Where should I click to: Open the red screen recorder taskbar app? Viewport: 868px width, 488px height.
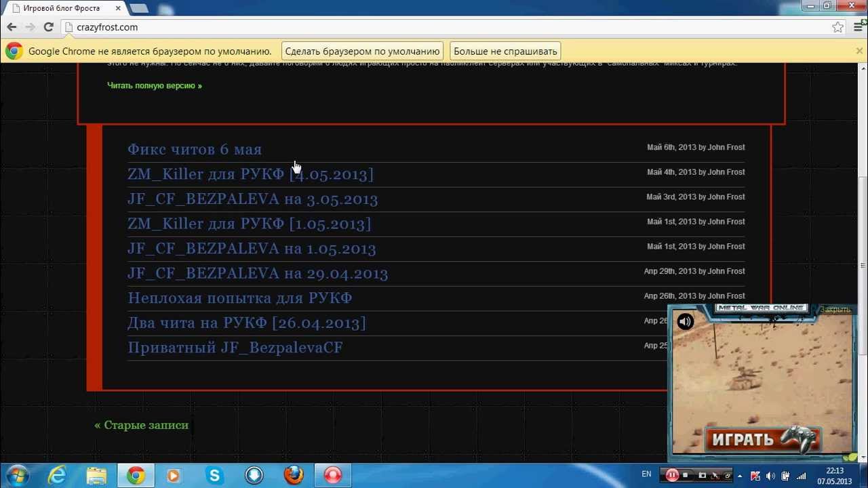333,476
